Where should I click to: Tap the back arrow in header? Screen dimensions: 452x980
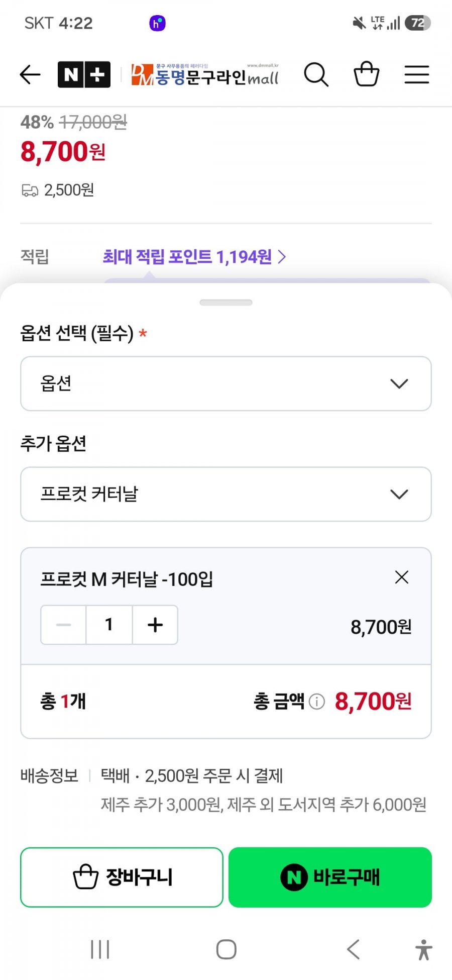click(30, 75)
